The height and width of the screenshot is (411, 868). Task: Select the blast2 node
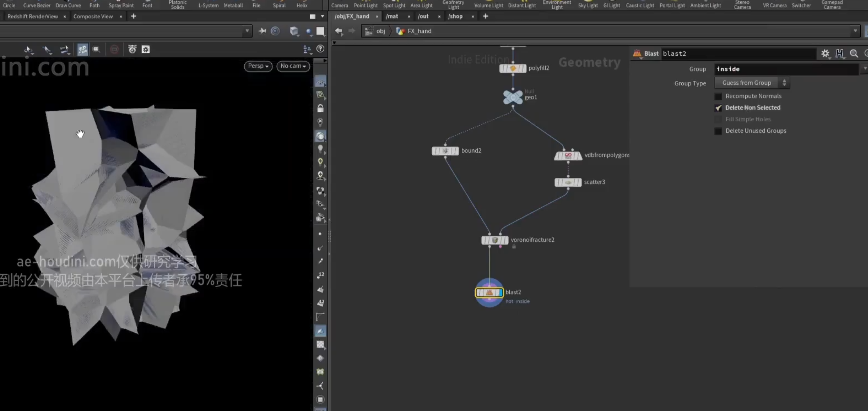coord(489,293)
